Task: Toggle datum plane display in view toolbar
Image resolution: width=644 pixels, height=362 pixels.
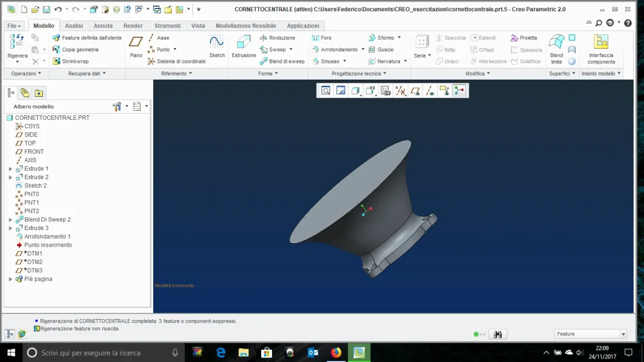Action: [x=415, y=90]
